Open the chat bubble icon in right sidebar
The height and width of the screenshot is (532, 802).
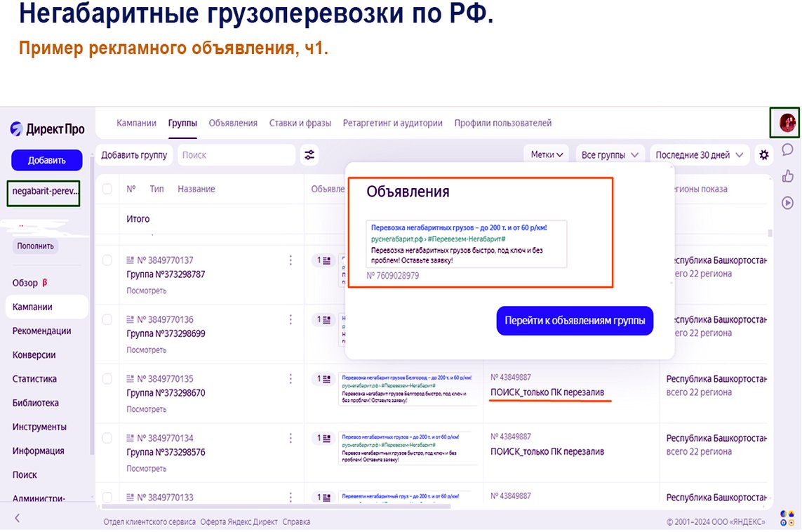787,149
